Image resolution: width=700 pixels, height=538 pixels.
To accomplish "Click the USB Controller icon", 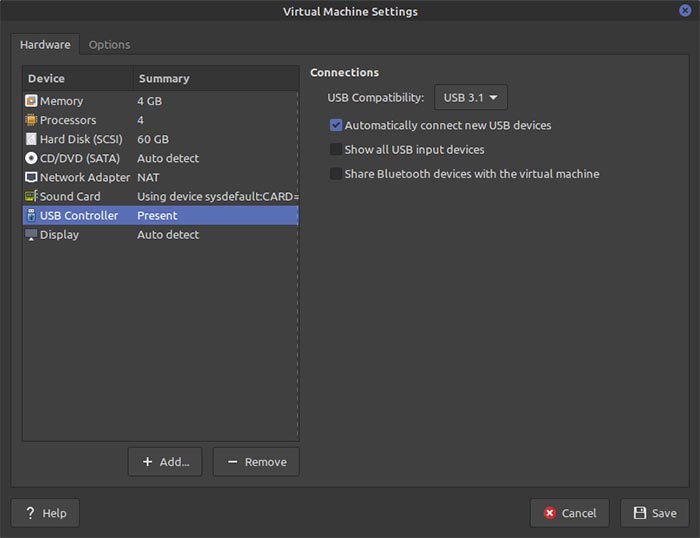I will click(x=31, y=216).
